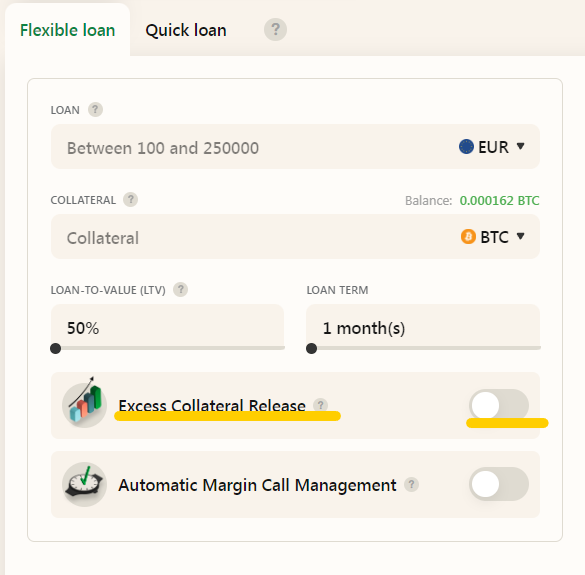Viewport: 585px width, 575px height.
Task: Click the Automatic Margin Call stopwatch icon
Action: click(85, 484)
